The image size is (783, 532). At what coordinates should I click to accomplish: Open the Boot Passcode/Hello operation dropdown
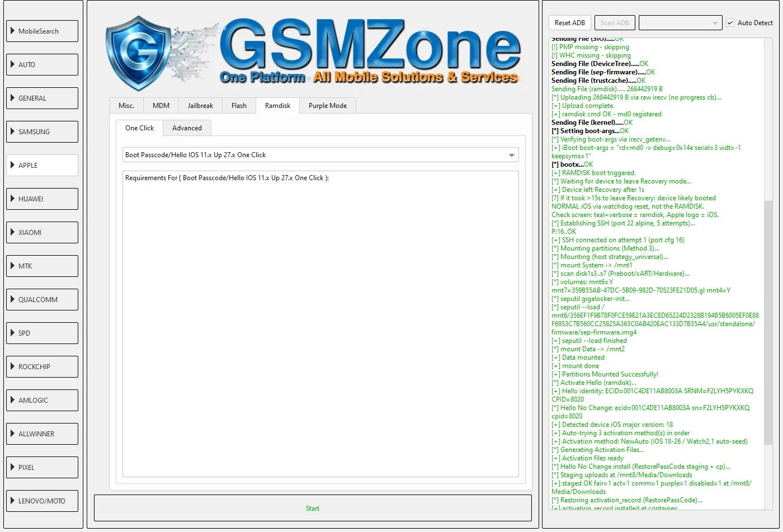[320, 155]
